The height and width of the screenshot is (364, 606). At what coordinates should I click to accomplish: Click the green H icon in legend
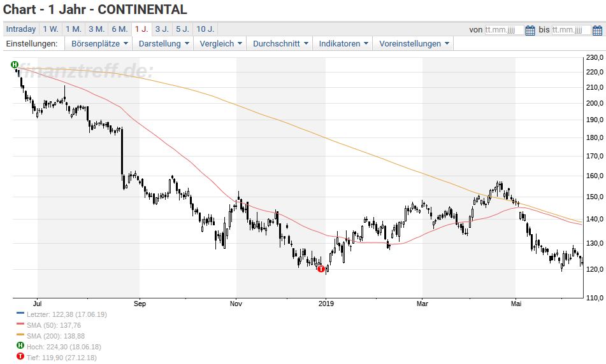click(20, 346)
